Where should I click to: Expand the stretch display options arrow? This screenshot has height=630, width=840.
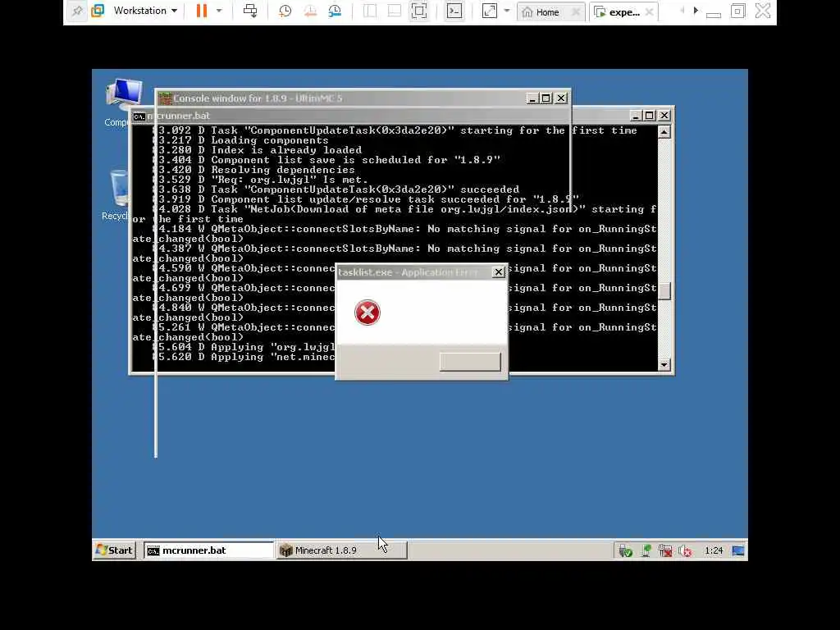[507, 11]
